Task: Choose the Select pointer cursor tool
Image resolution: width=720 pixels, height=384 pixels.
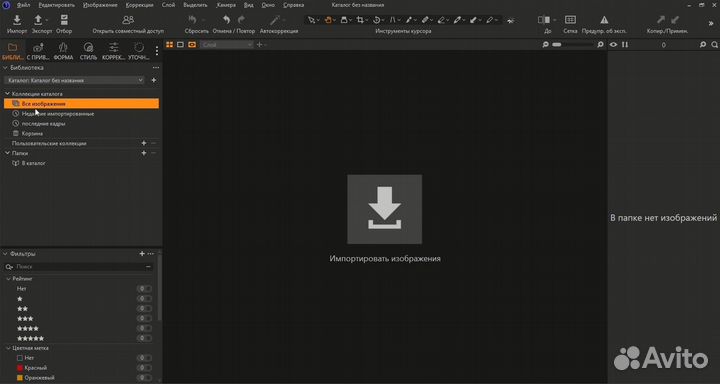Action: [x=312, y=20]
